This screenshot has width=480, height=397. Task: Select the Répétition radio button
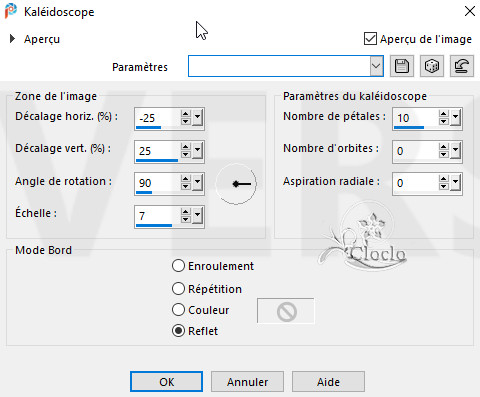[178, 289]
